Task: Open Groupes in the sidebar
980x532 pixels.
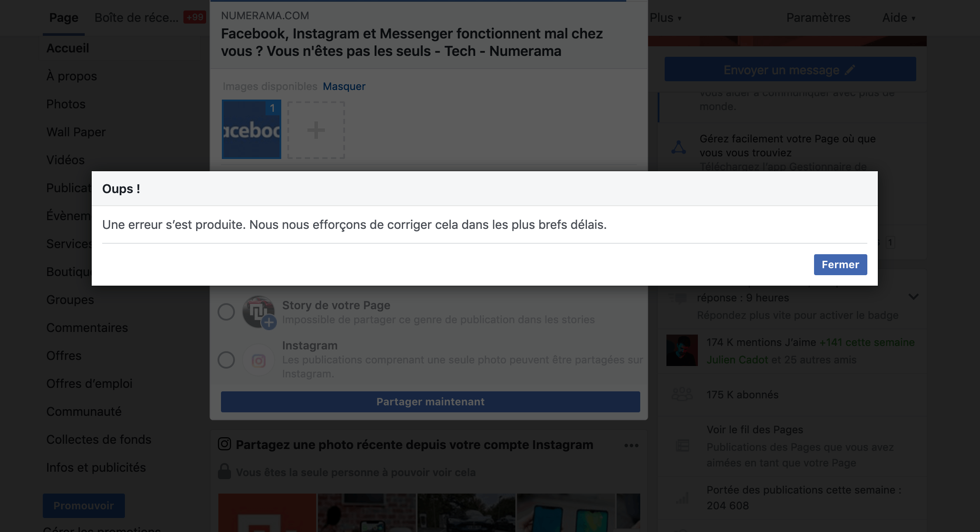Action: point(70,300)
